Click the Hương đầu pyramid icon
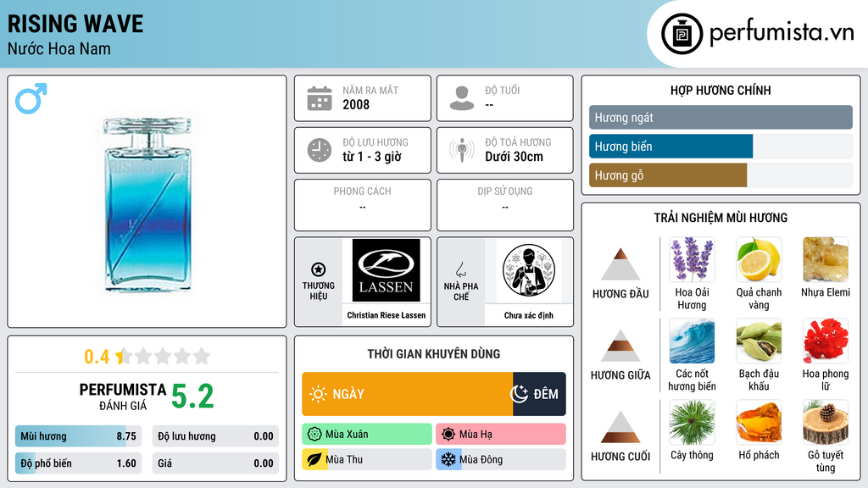This screenshot has height=488, width=868. (620, 264)
